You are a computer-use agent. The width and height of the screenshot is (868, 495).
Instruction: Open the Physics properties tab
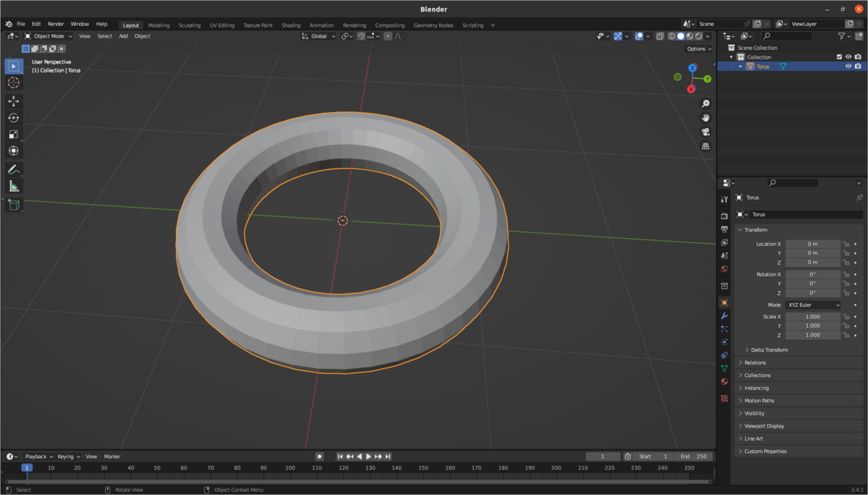(724, 342)
